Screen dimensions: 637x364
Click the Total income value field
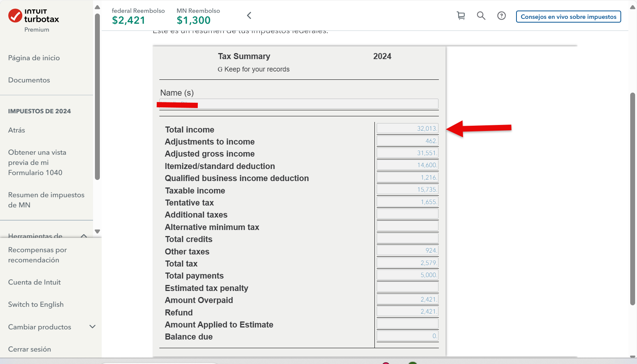(407, 129)
